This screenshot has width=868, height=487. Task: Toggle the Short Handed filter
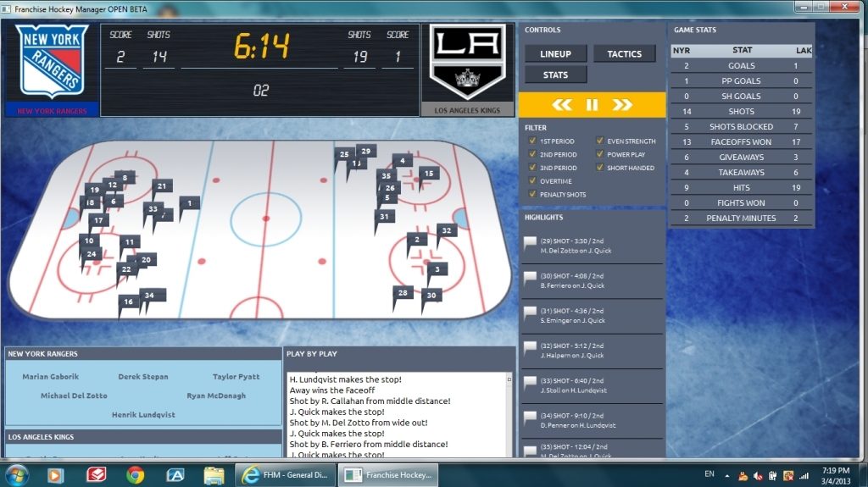pos(599,168)
